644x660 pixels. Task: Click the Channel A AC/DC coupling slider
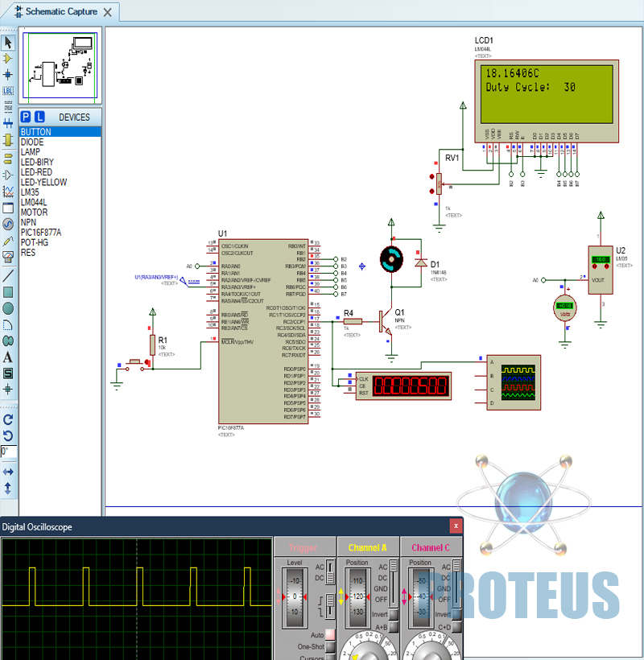394,584
